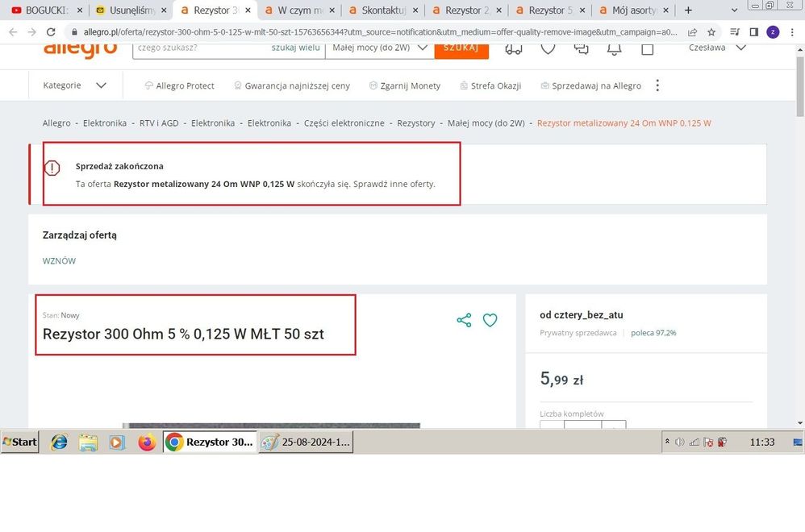Open the Allegro delivery truck icon

tap(513, 49)
